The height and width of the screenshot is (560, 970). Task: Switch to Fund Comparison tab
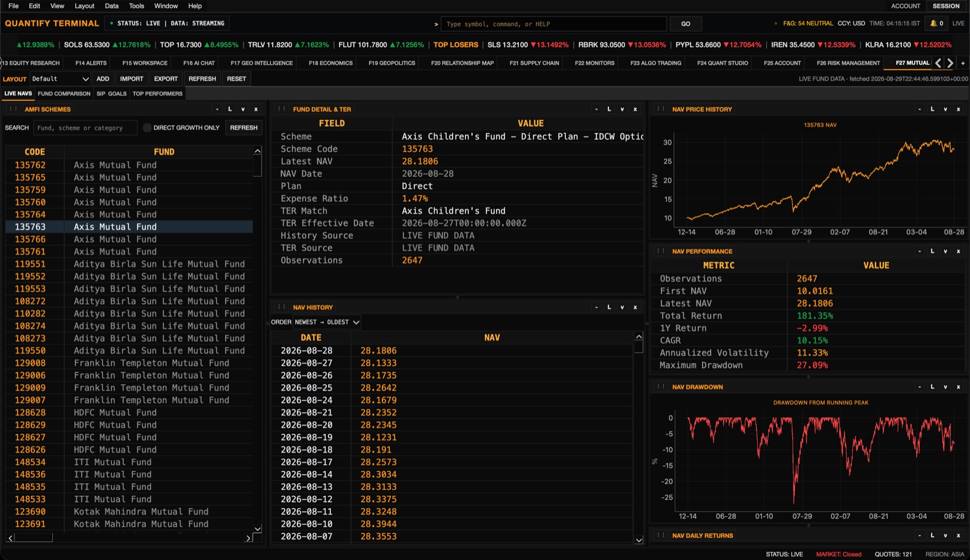64,94
